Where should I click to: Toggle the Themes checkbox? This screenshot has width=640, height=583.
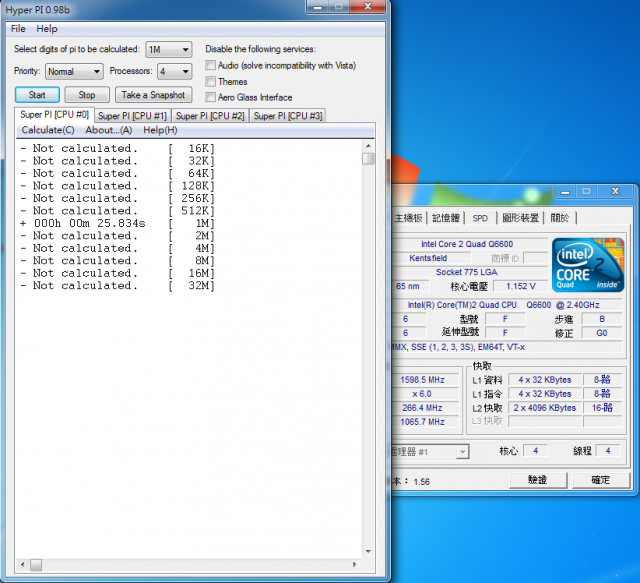pos(211,82)
